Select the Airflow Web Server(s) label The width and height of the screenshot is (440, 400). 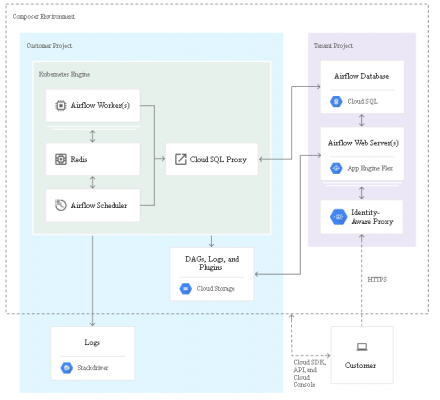point(363,143)
